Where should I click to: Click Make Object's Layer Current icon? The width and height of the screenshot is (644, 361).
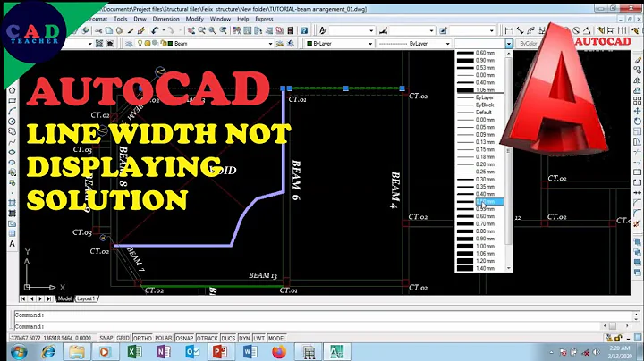coord(280,44)
